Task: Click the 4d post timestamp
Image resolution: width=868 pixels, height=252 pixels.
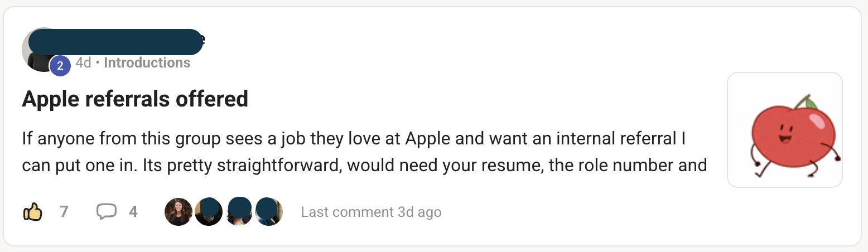Action: pos(83,63)
